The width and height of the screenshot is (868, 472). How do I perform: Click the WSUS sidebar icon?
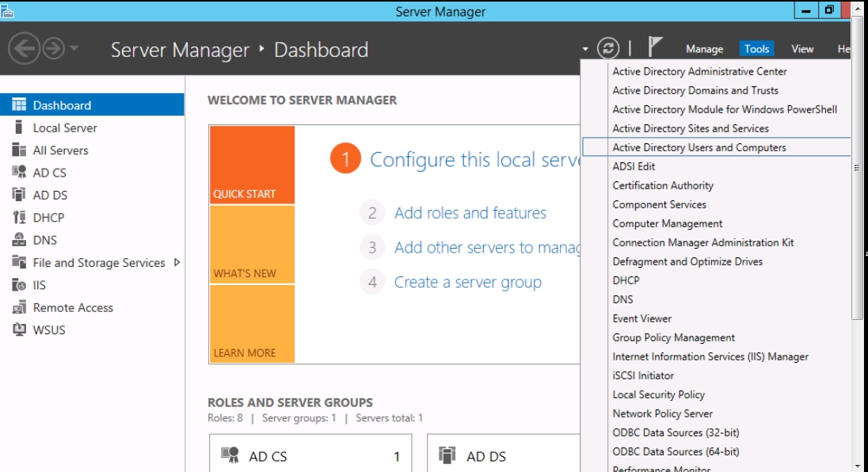(19, 329)
